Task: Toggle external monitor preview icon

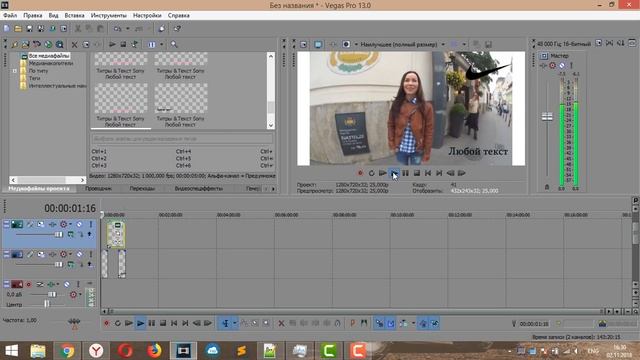Action: click(x=318, y=44)
